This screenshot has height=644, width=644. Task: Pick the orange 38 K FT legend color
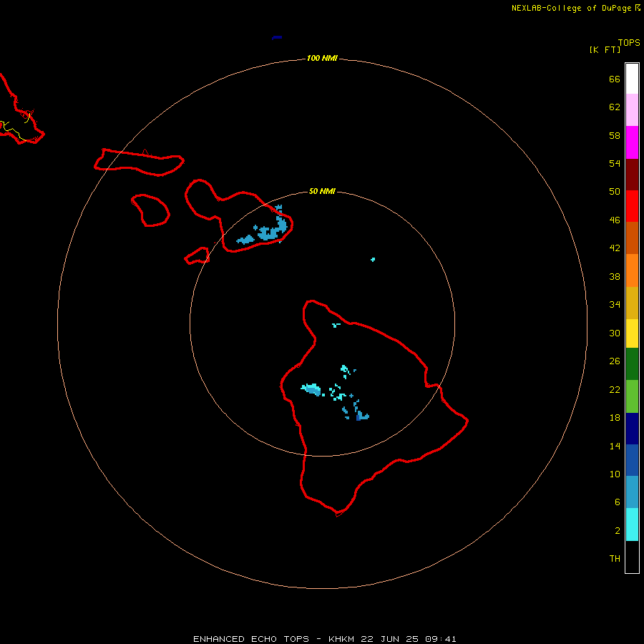(632, 270)
